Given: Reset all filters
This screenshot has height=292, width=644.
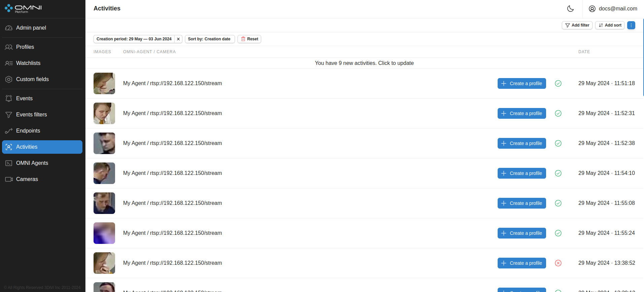Looking at the screenshot, I should click(x=249, y=39).
